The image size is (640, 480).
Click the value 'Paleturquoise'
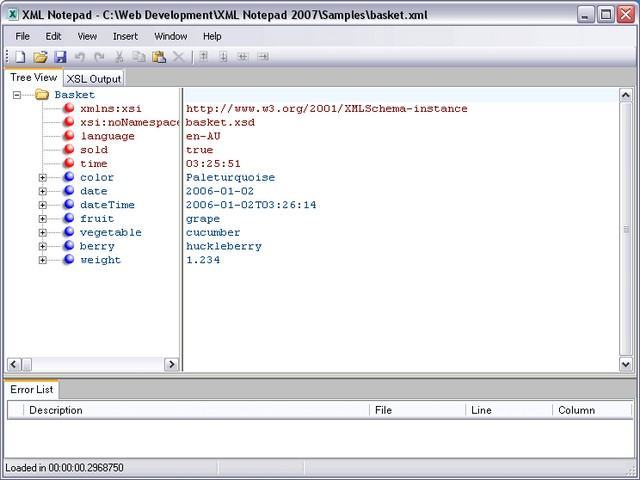pos(231,178)
